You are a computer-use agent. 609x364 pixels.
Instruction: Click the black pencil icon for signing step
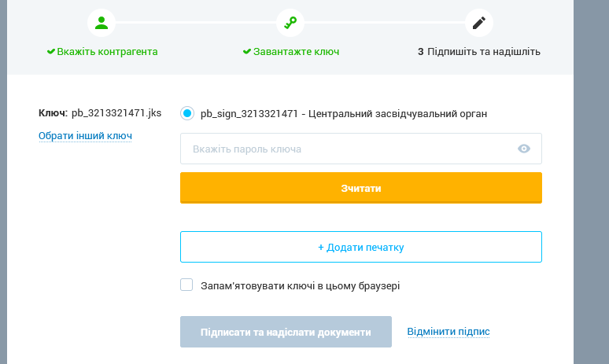tap(479, 23)
